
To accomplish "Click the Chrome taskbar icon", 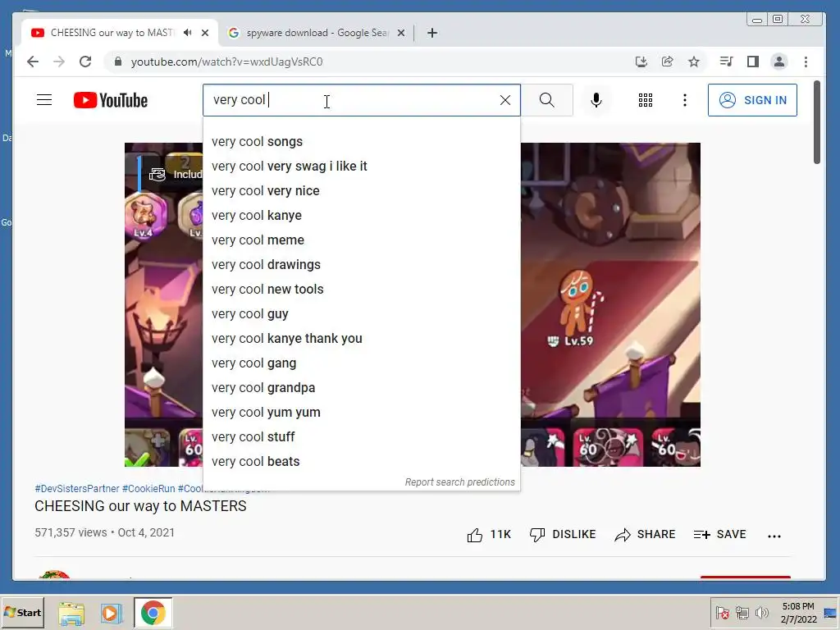I will [153, 613].
